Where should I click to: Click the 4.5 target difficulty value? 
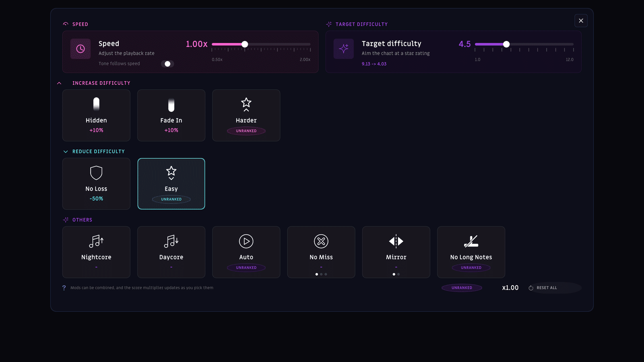click(464, 44)
